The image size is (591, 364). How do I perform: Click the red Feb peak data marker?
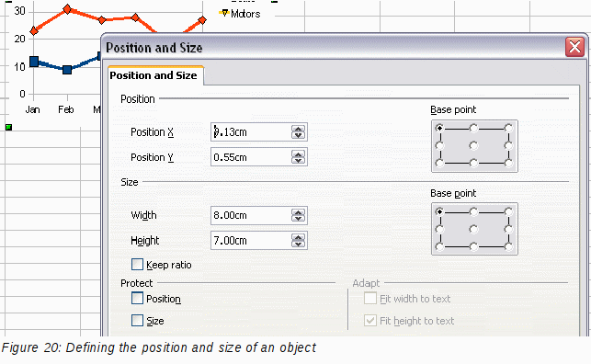[67, 9]
